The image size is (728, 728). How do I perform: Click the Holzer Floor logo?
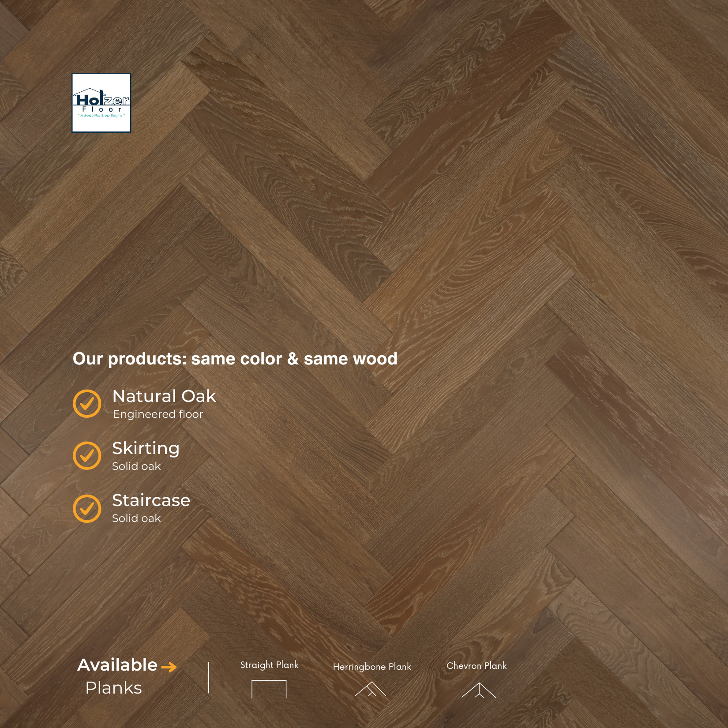(x=101, y=103)
